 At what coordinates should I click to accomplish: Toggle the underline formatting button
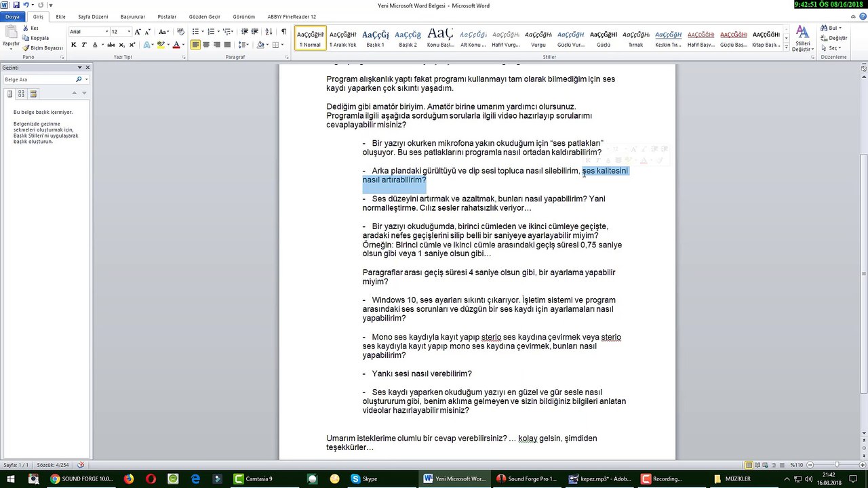pos(94,45)
